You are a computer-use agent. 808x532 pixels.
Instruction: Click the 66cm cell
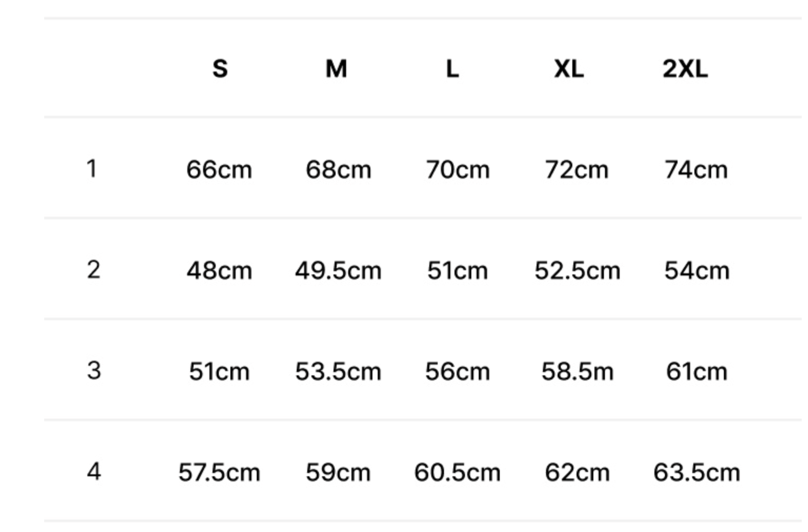pos(219,170)
